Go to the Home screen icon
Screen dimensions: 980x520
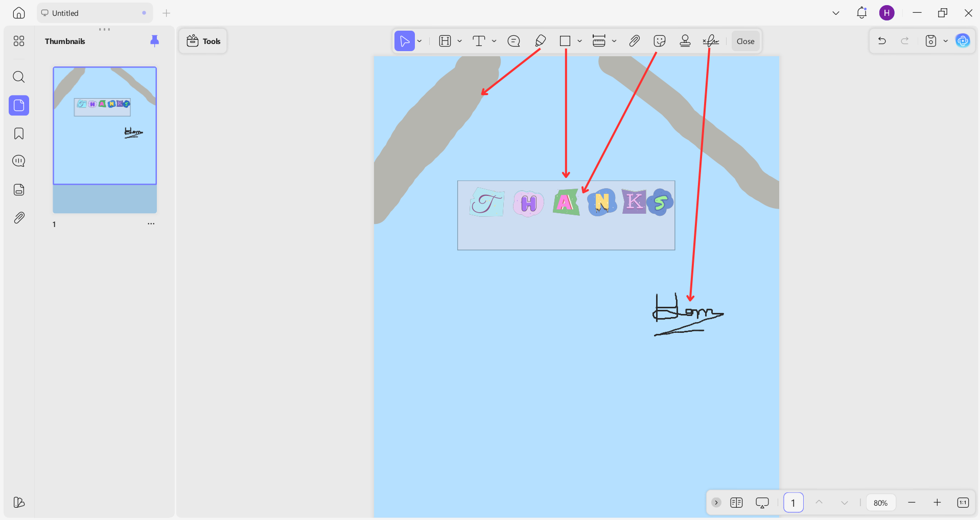pyautogui.click(x=19, y=13)
